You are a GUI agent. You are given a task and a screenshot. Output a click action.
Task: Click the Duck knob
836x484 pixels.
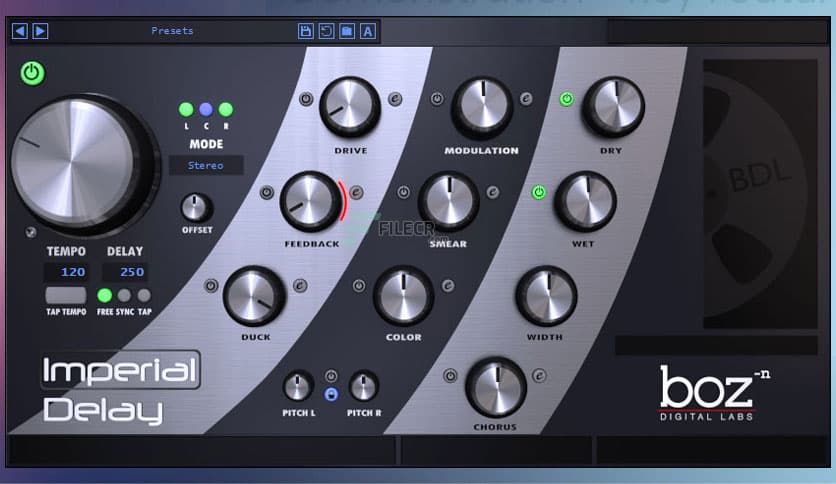click(255, 295)
